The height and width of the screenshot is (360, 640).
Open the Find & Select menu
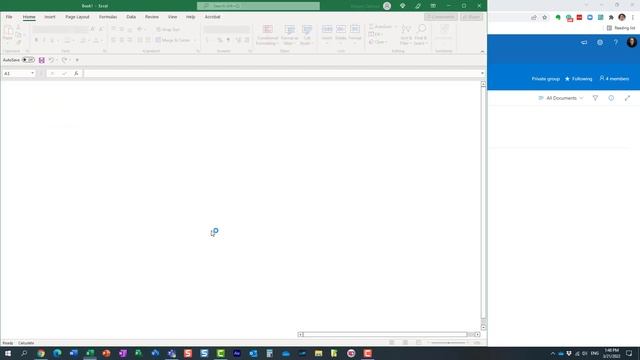coord(420,35)
